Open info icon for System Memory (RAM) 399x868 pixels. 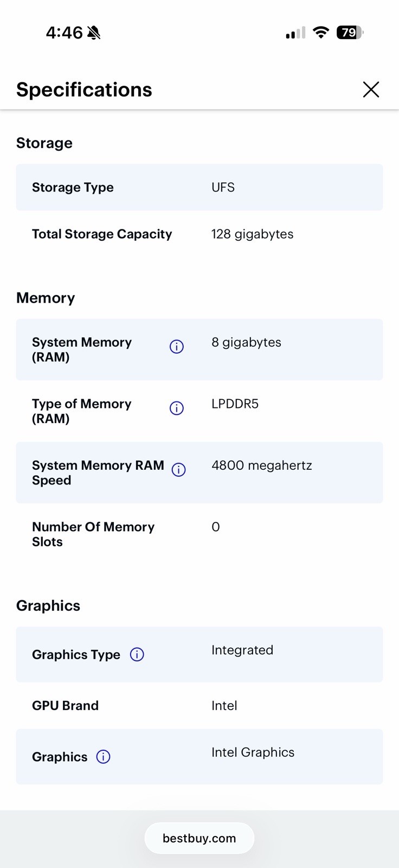(x=177, y=347)
